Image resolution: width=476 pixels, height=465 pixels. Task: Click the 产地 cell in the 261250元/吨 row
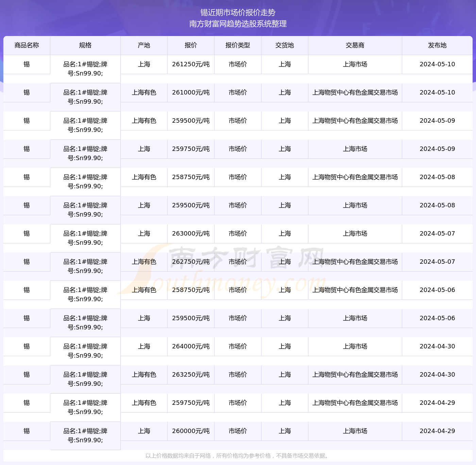point(144,64)
